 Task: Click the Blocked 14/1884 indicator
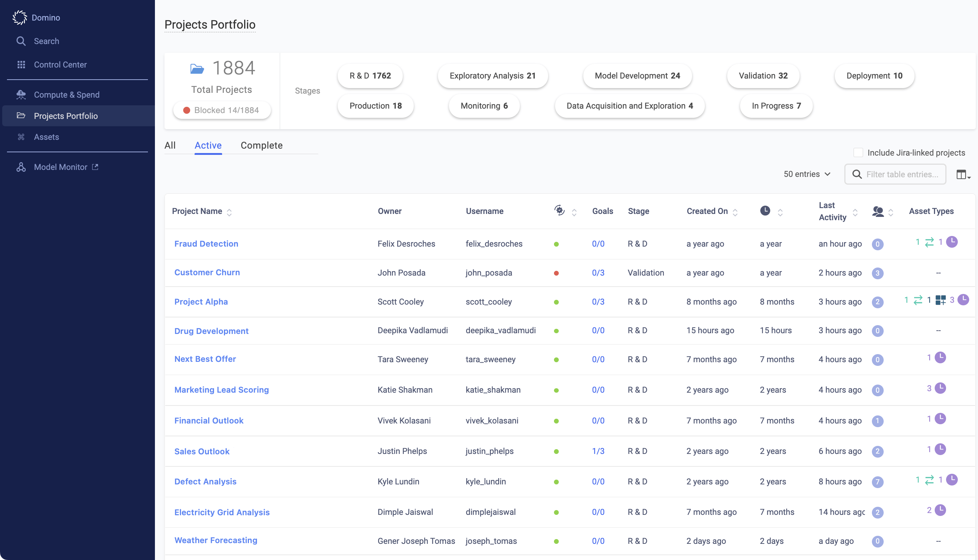point(222,110)
